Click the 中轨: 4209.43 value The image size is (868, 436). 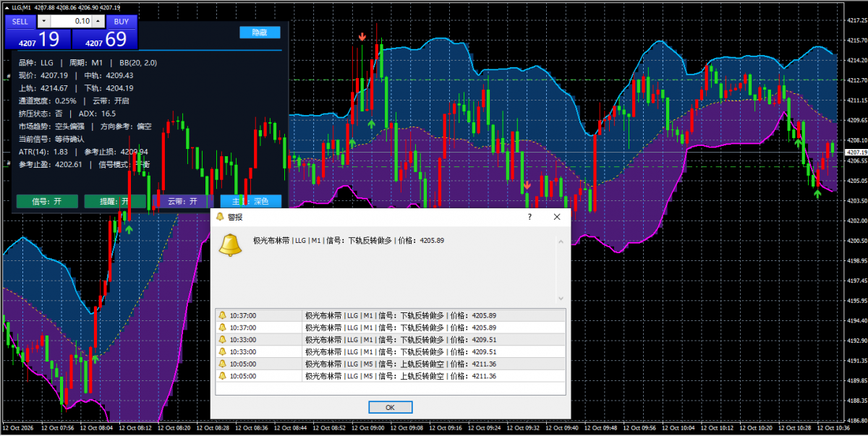(x=109, y=75)
